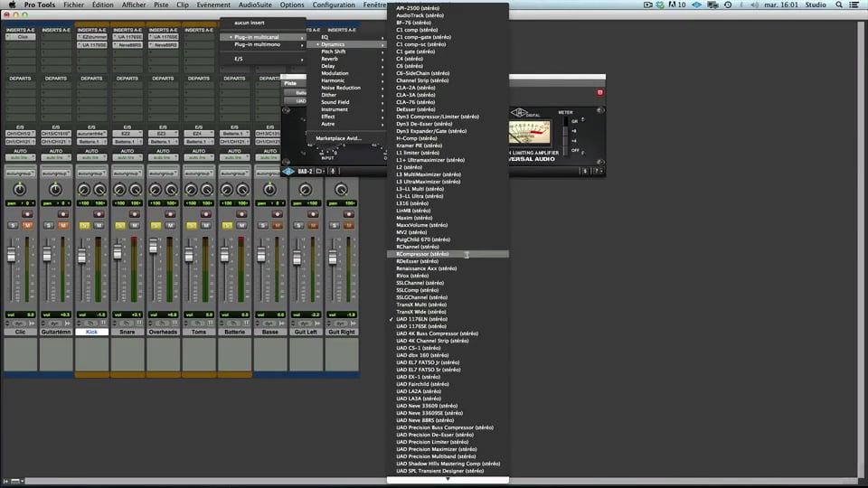This screenshot has width=868, height=488.
Task: Arm record on the Basse track
Action: 277,214
